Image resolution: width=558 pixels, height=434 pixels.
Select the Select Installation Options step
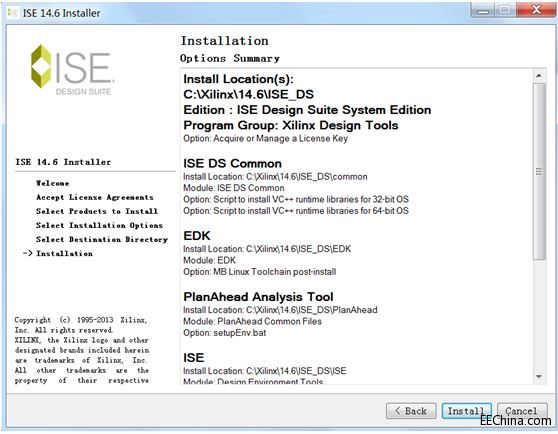[x=99, y=226]
